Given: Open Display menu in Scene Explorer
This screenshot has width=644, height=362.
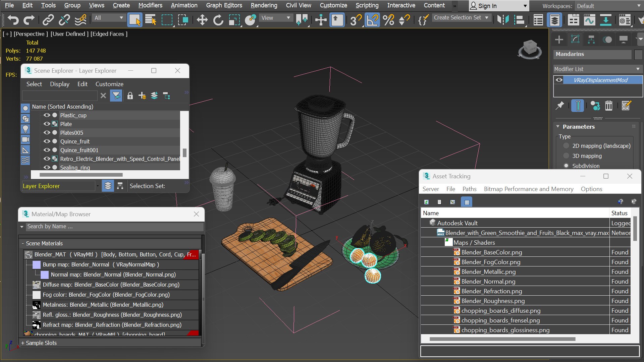Looking at the screenshot, I should [60, 84].
